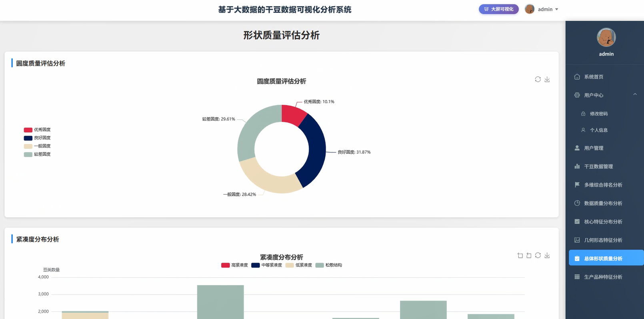
Task: Click the large admin avatar in sidebar
Action: click(606, 38)
